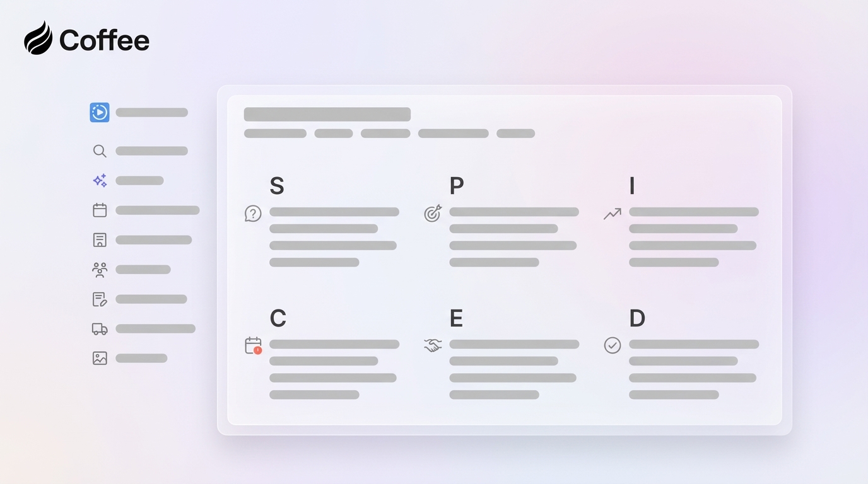Image resolution: width=868 pixels, height=484 pixels.
Task: Click the D section heading
Action: pos(637,318)
